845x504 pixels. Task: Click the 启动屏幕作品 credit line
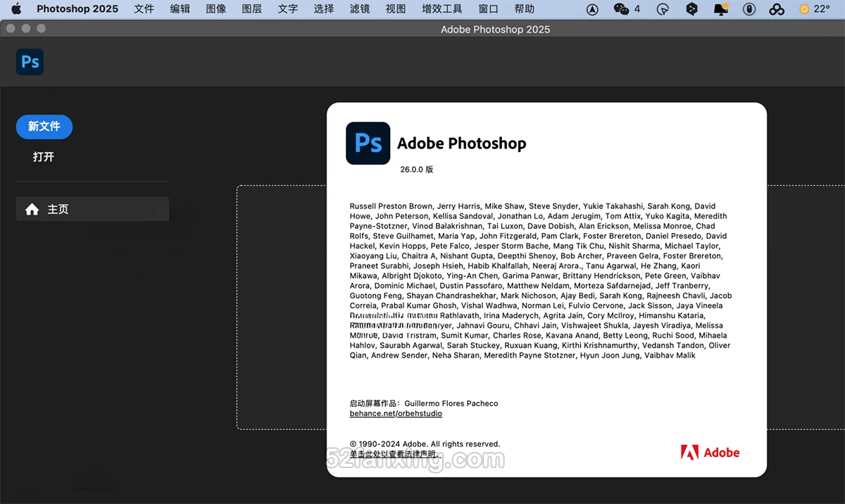(423, 403)
